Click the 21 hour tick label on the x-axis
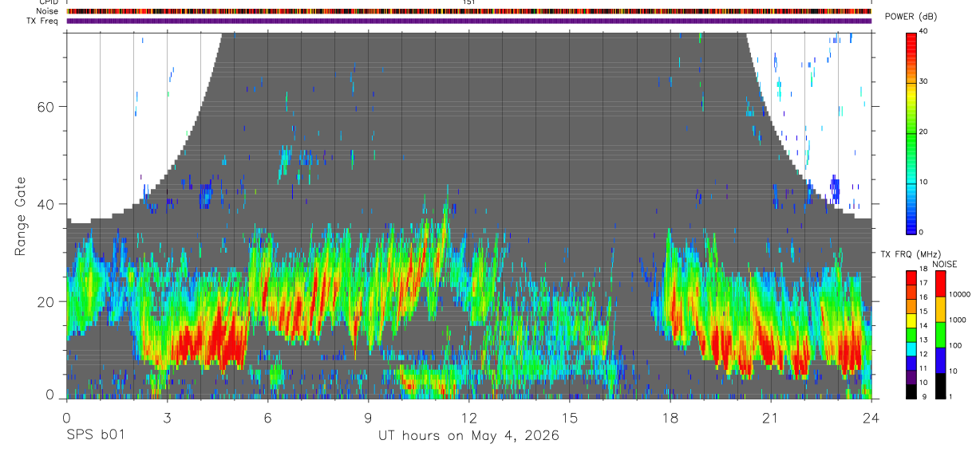980x452 pixels. pos(770,417)
